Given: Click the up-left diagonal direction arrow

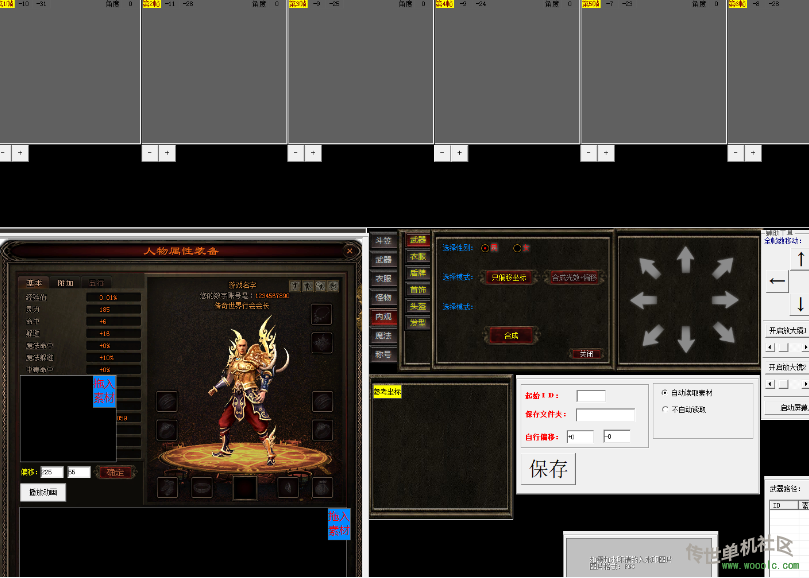Looking at the screenshot, I should point(650,268).
